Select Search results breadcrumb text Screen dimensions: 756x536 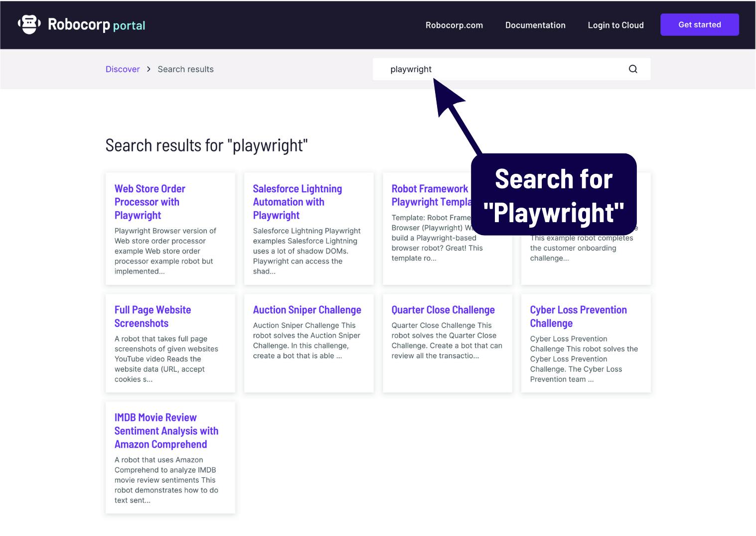(x=185, y=69)
